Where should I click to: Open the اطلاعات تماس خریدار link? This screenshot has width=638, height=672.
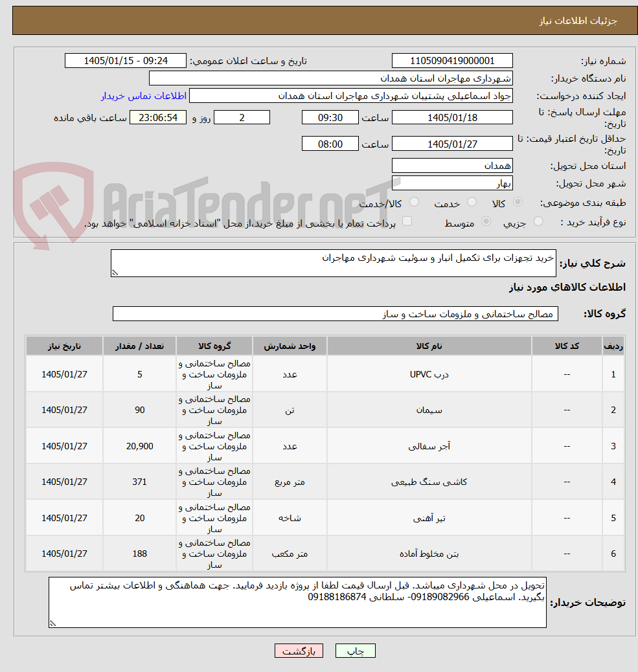tap(144, 96)
